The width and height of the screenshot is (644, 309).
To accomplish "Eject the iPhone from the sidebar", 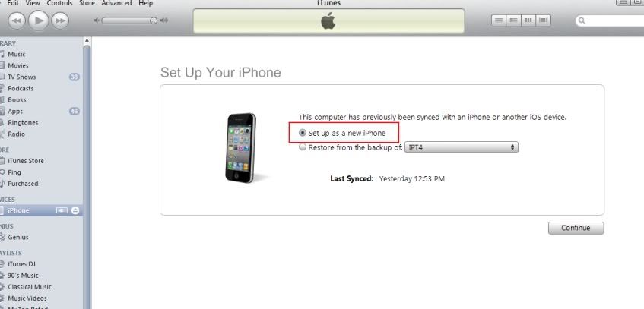I will [x=75, y=210].
